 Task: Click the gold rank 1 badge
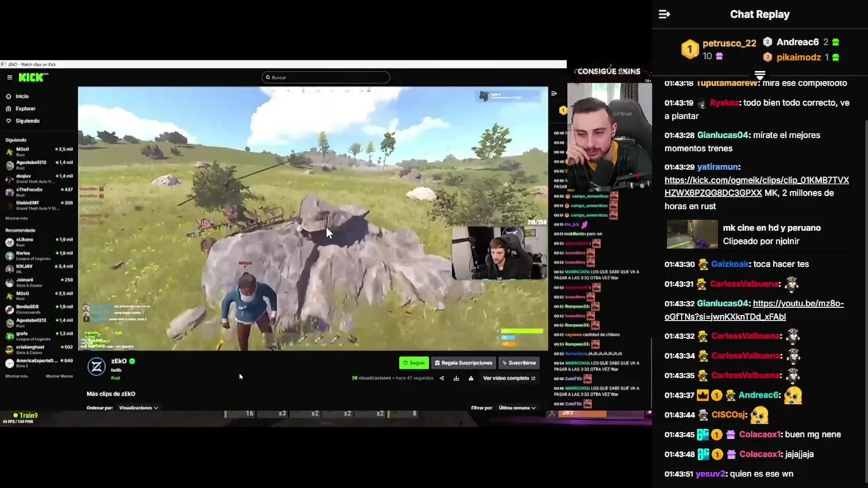(x=690, y=49)
